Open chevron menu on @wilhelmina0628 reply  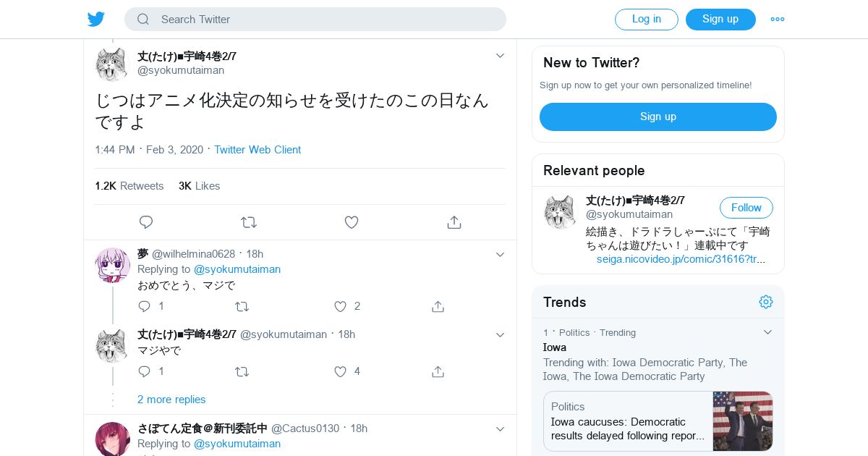click(x=500, y=255)
